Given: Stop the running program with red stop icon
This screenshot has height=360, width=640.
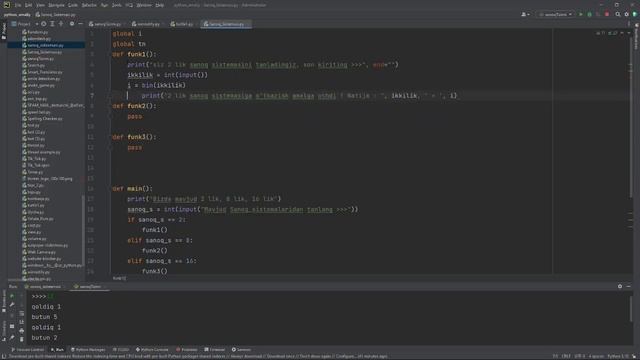Looking at the screenshot, I should pyautogui.click(x=607, y=14).
